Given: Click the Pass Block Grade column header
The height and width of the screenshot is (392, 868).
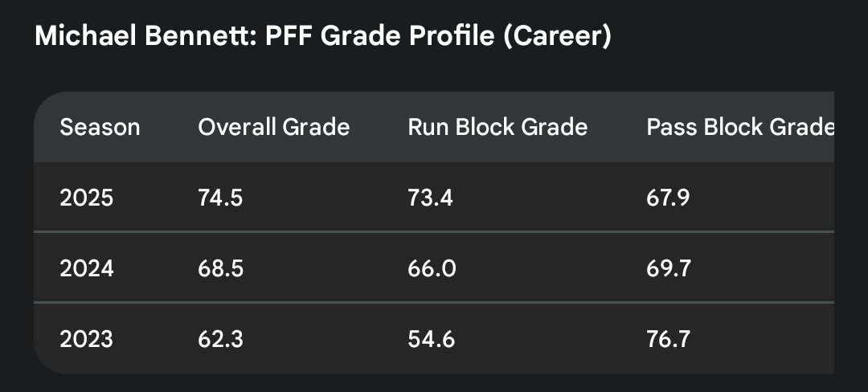Looking at the screenshot, I should (739, 127).
